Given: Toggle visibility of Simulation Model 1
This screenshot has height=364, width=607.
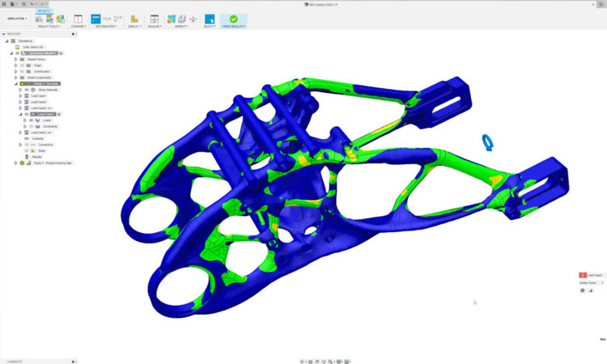Looking at the screenshot, I should point(18,53).
